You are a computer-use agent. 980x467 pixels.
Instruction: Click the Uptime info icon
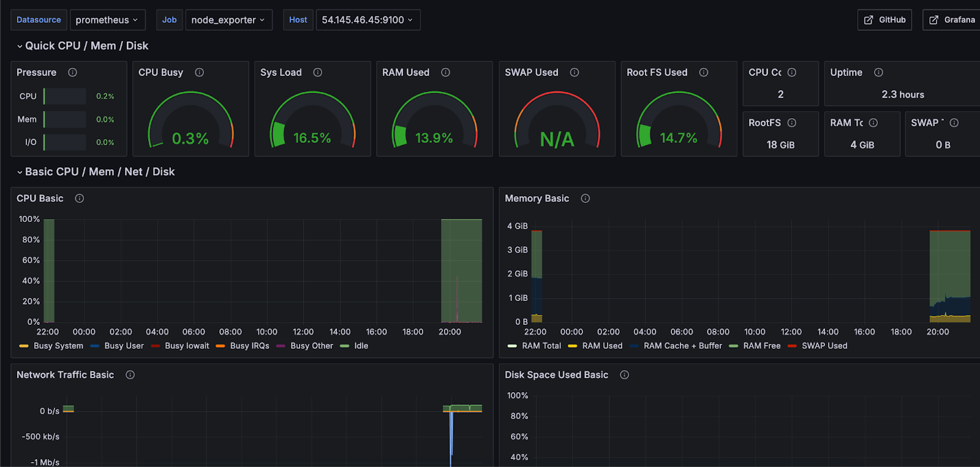pyautogui.click(x=878, y=72)
